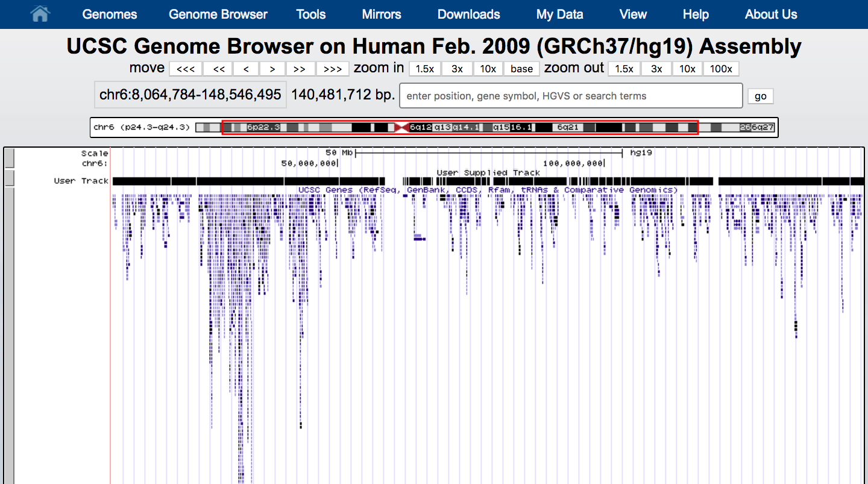
Task: Open the View menu
Action: [x=633, y=14]
